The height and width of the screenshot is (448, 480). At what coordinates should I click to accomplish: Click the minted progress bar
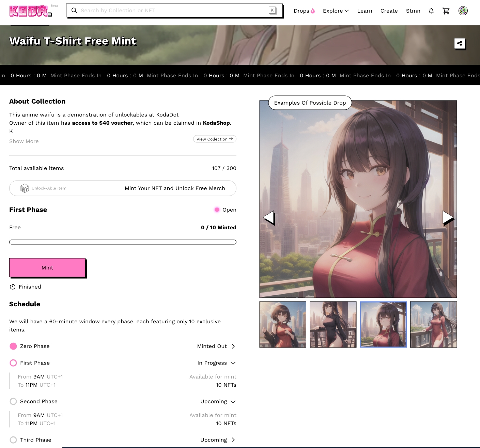pos(123,242)
